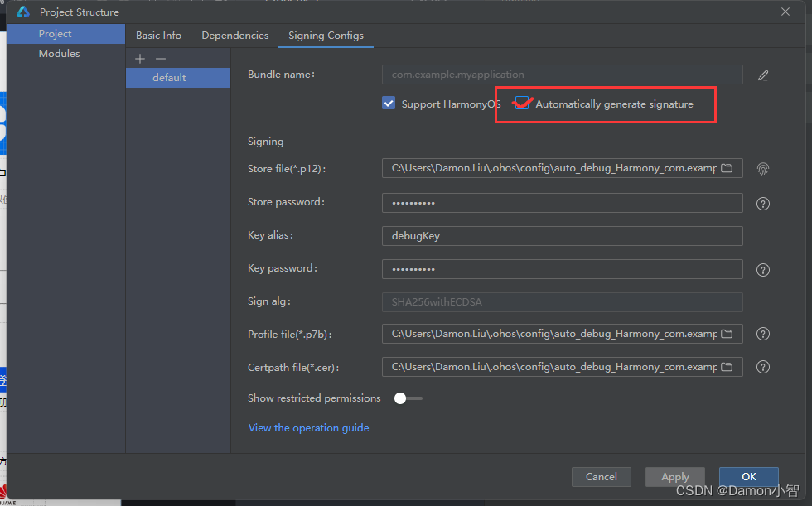The height and width of the screenshot is (506, 812).
Task: Toggle the Support HarmonyOS checkbox
Action: [389, 104]
